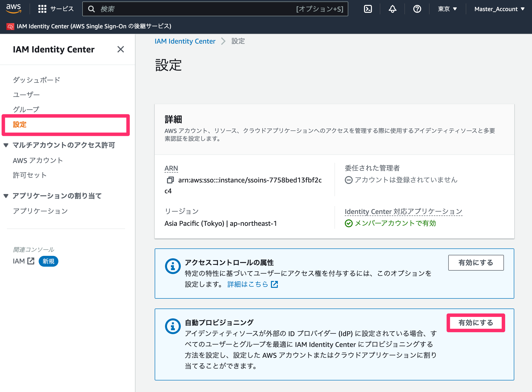Enable the access control attributes option
This screenshot has width=532, height=392.
tap(476, 262)
